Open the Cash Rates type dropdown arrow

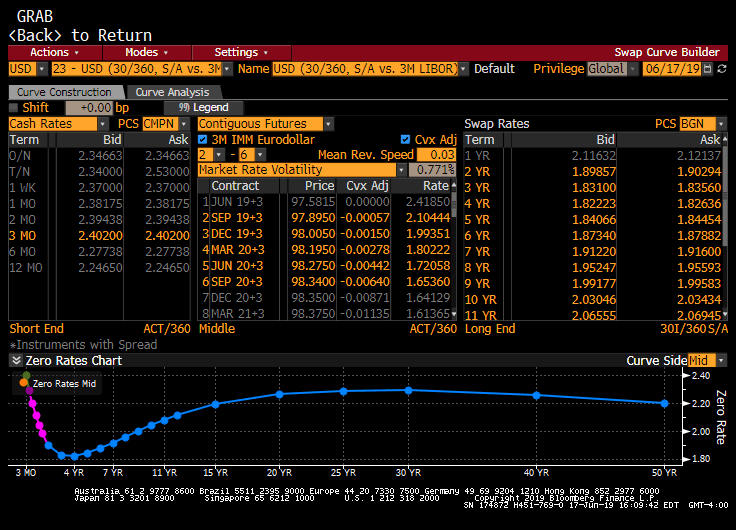(103, 124)
